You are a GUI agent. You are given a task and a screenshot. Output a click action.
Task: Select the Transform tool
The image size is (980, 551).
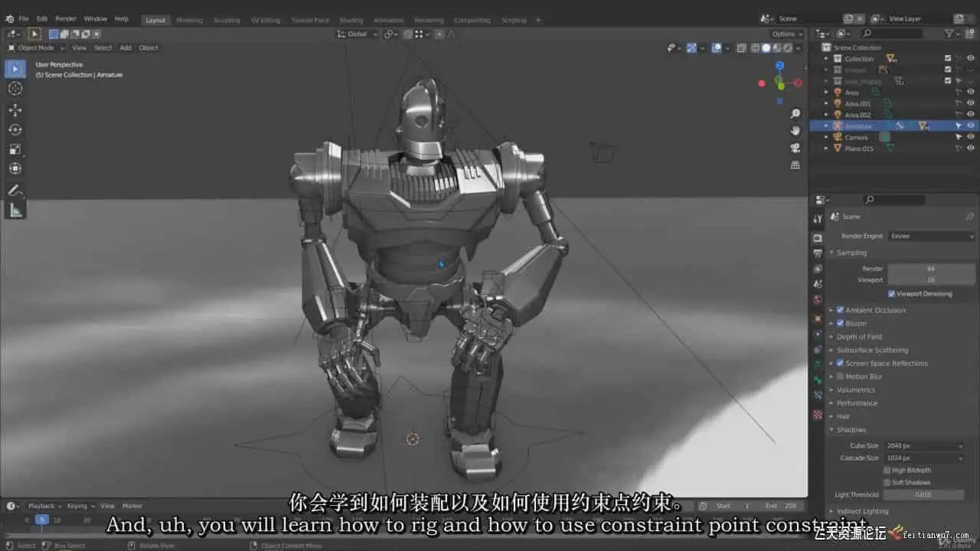(15, 168)
